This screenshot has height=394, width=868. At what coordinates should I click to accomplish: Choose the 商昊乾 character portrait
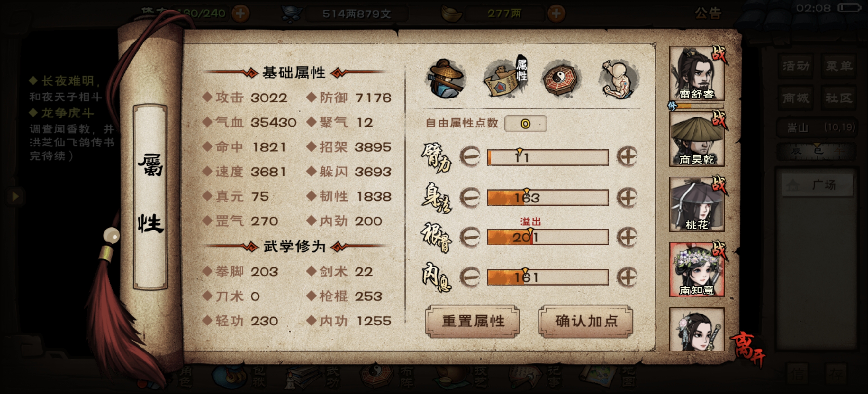pos(696,139)
